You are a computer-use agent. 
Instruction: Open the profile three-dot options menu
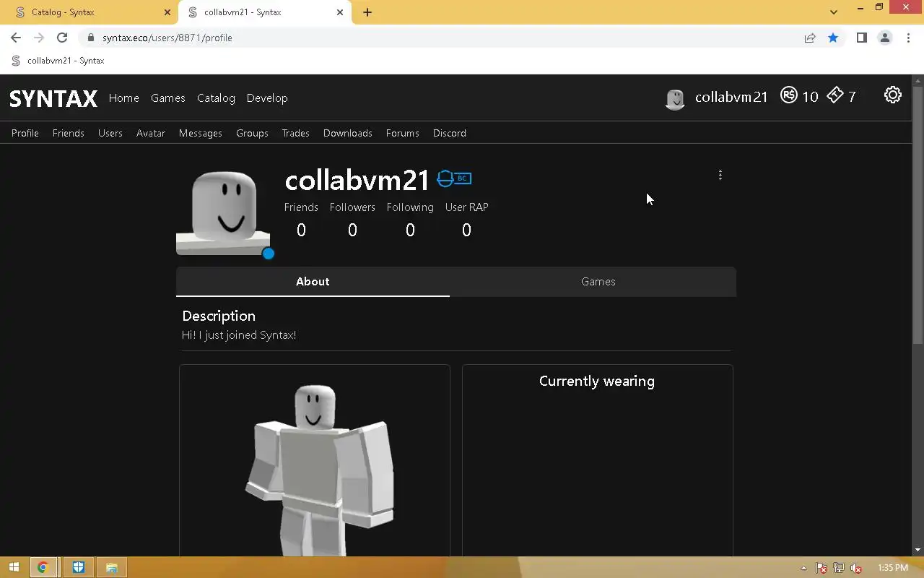(720, 175)
